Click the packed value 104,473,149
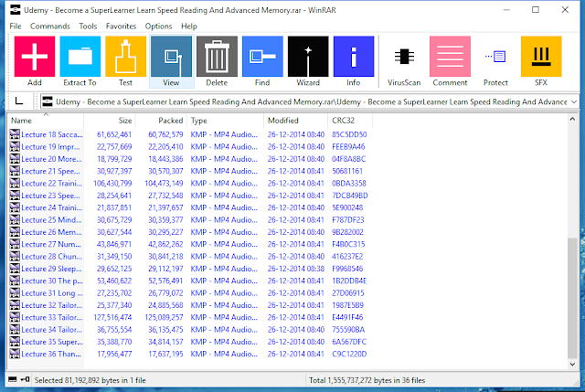Viewport: 585px width, 392px height. click(x=164, y=183)
